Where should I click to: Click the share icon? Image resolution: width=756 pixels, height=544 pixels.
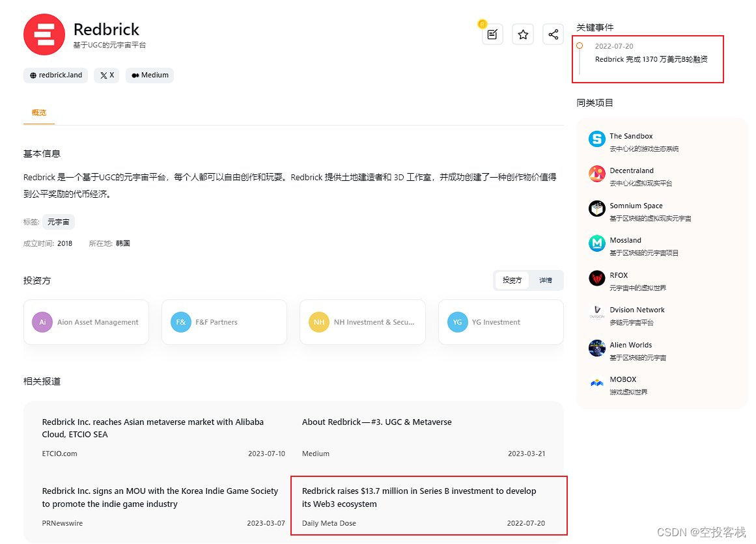coord(553,34)
